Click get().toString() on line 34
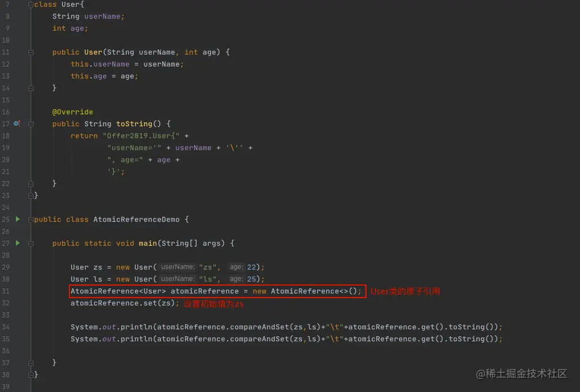Viewport: 580px width, 392px height. 459,327
